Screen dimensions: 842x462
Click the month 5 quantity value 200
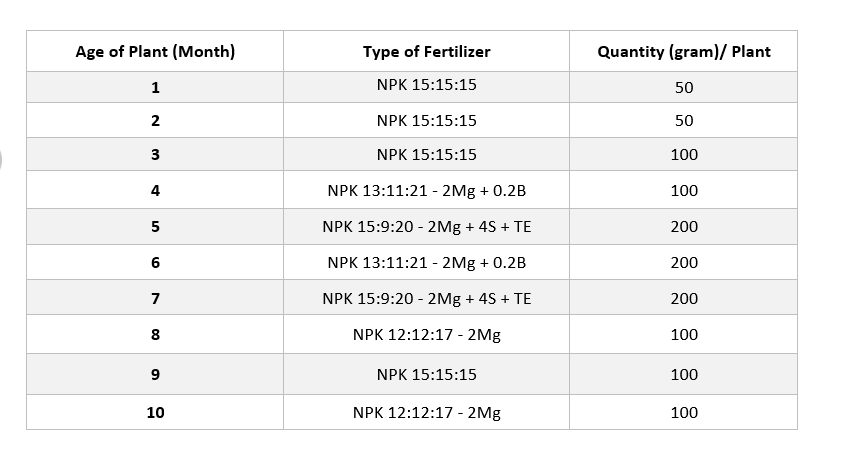[x=684, y=227]
